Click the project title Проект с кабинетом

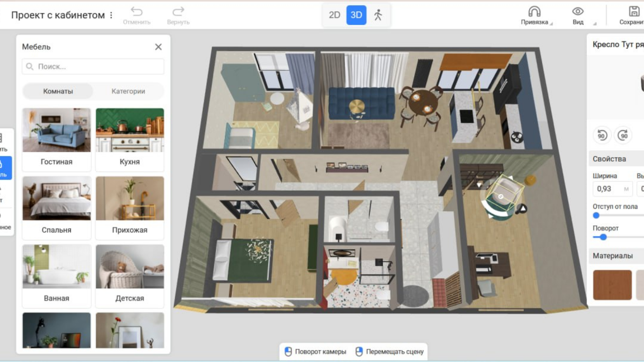click(58, 15)
